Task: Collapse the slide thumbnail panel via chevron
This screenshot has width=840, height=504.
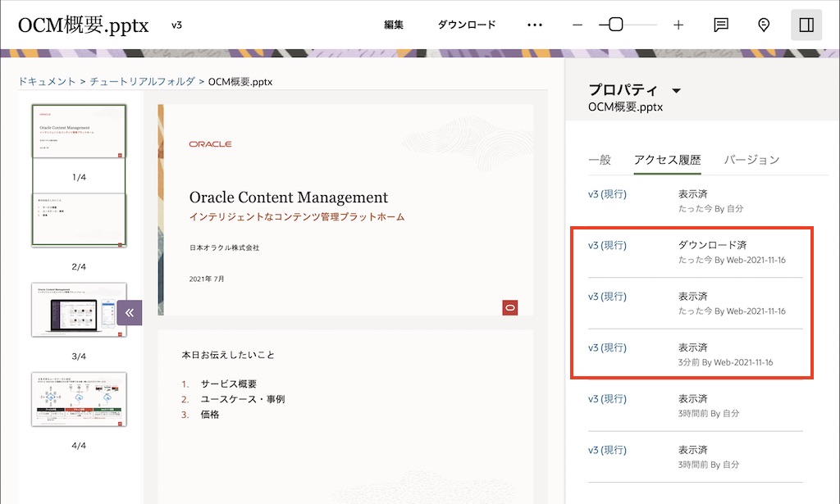Action: coord(129,311)
